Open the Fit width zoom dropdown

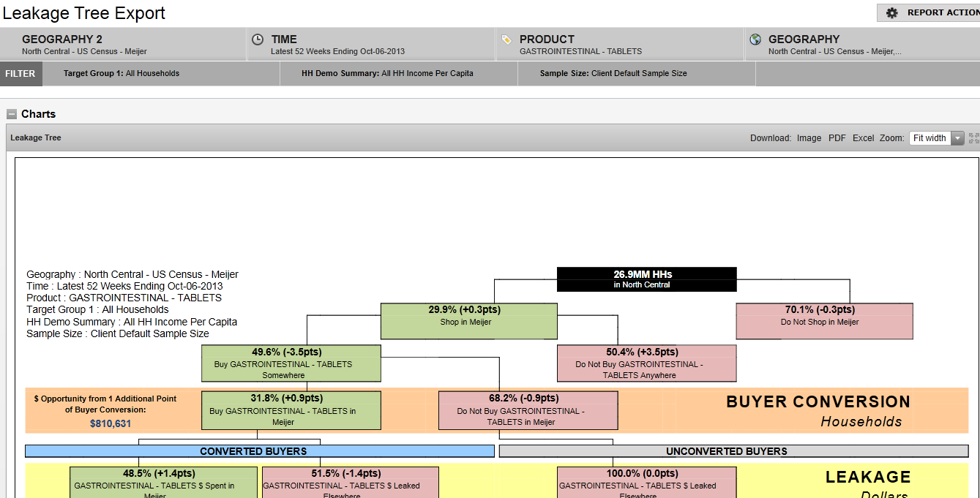coord(957,138)
